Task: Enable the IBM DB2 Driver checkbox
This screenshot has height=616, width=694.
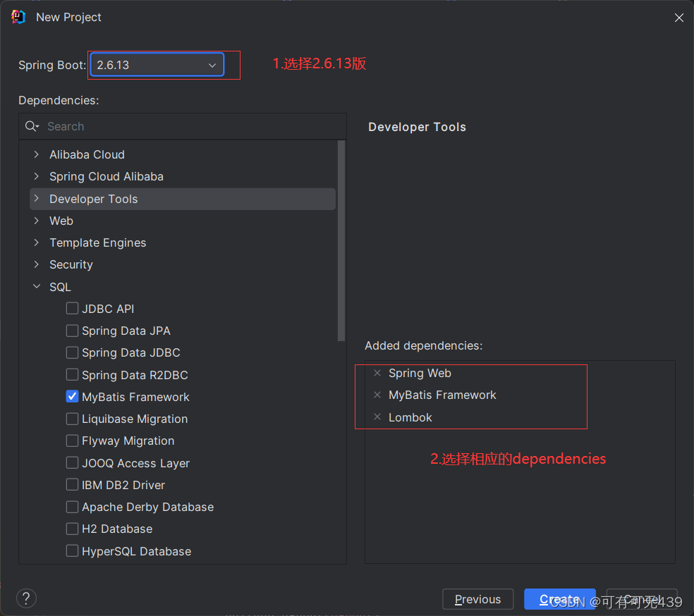Action: 72,485
